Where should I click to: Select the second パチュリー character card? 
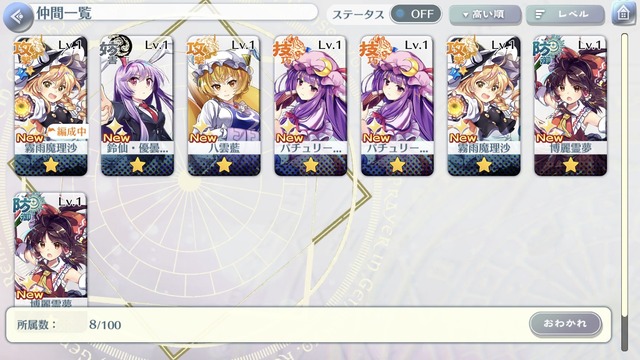pyautogui.click(x=397, y=106)
